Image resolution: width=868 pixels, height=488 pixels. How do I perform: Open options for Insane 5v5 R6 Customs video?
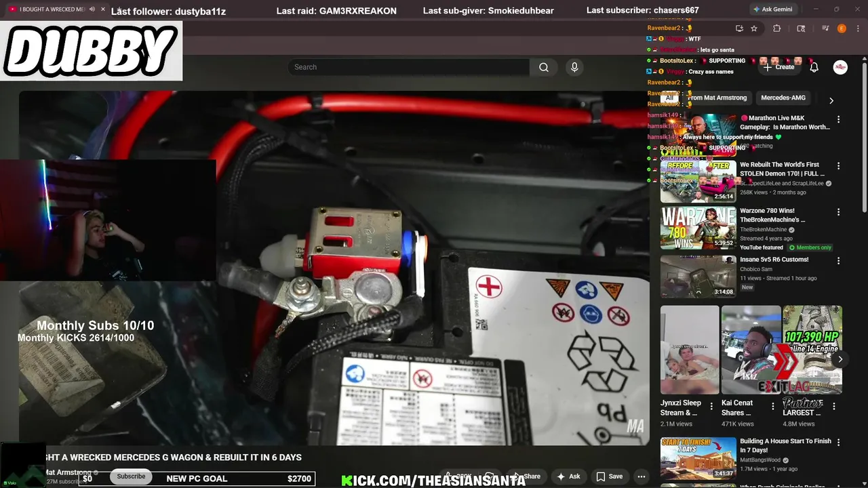pyautogui.click(x=838, y=261)
